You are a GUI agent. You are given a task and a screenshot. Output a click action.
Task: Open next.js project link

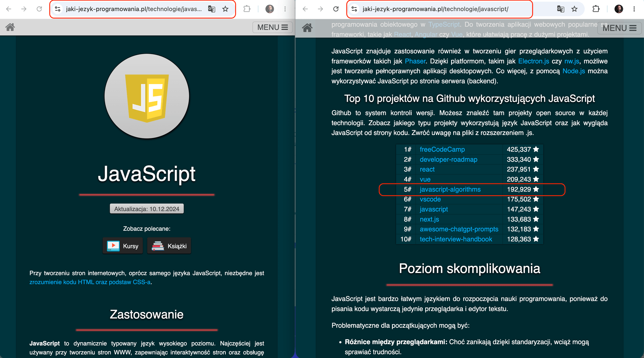tap(429, 219)
